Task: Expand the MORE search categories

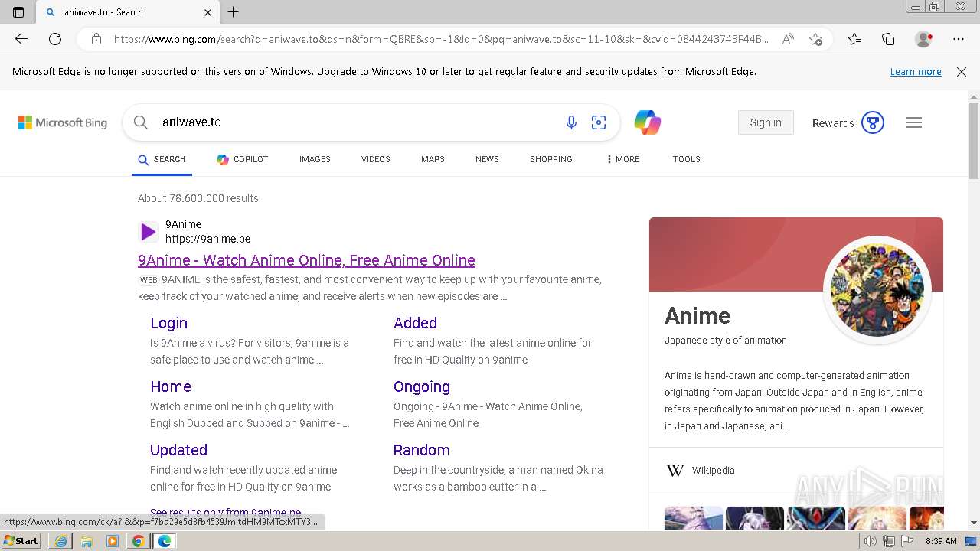Action: [622, 159]
